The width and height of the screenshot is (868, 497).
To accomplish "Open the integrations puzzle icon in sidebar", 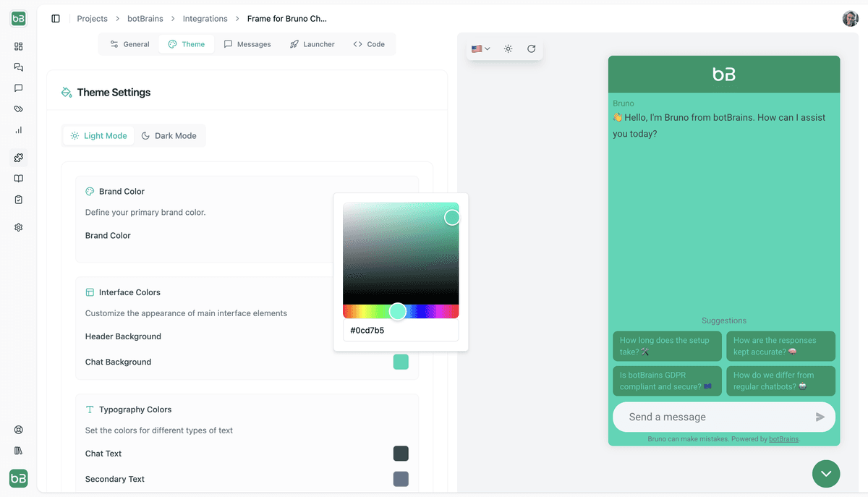I will [19, 158].
